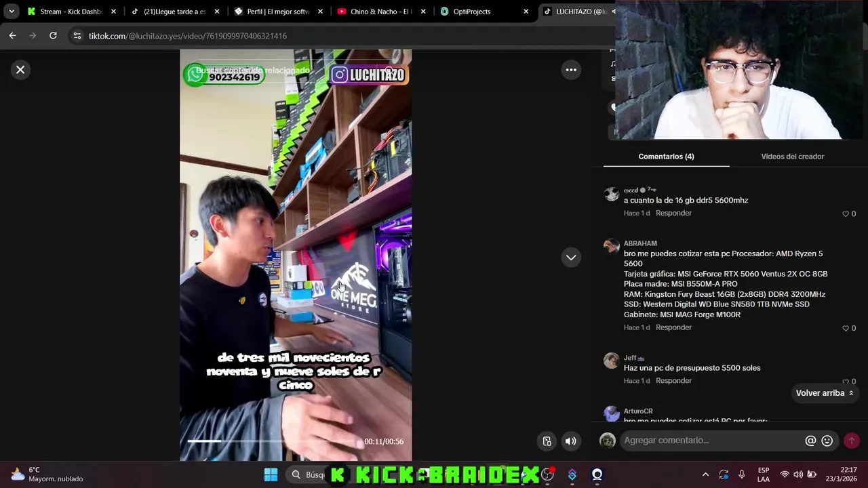This screenshot has height=488, width=868.
Task: Open the blue layered taskbar app icon
Action: coord(572,474)
